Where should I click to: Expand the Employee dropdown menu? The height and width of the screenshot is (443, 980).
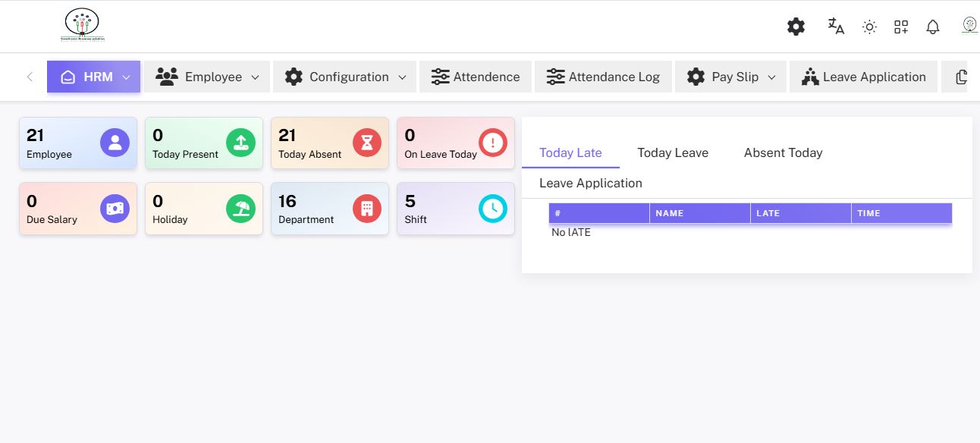pyautogui.click(x=206, y=77)
